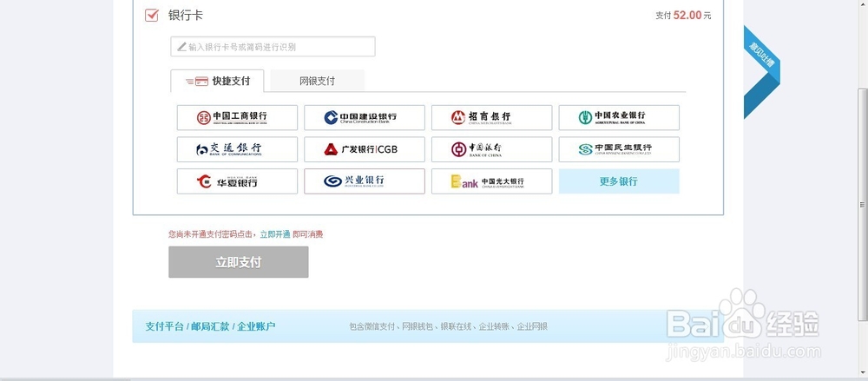Image resolution: width=868 pixels, height=381 pixels.
Task: Select 华夏银行 bank option
Action: [x=237, y=181]
